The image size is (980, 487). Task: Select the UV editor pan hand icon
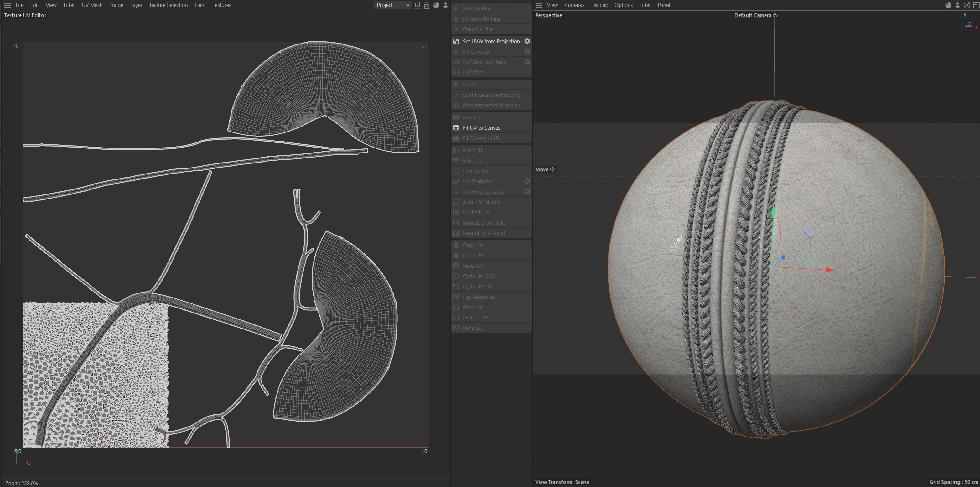(436, 5)
